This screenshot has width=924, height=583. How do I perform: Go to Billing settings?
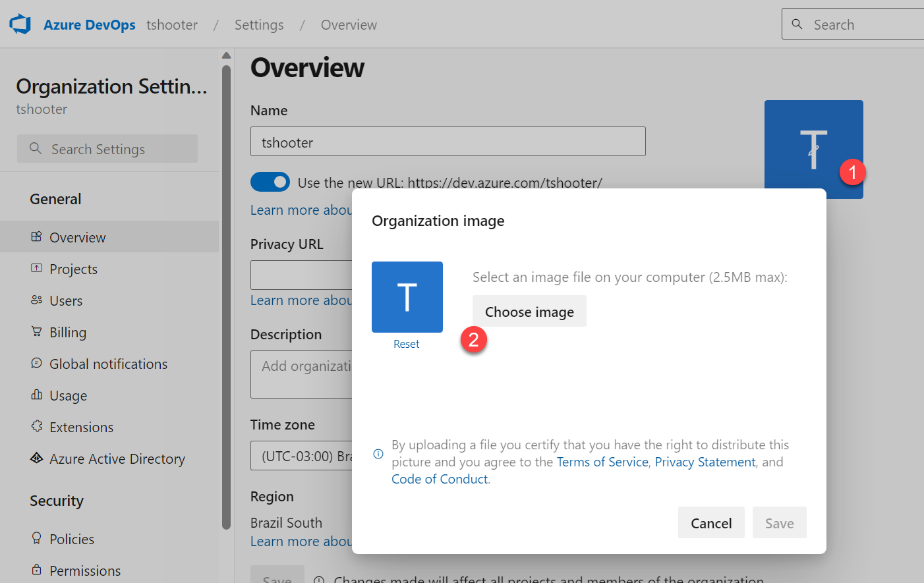click(x=109, y=332)
